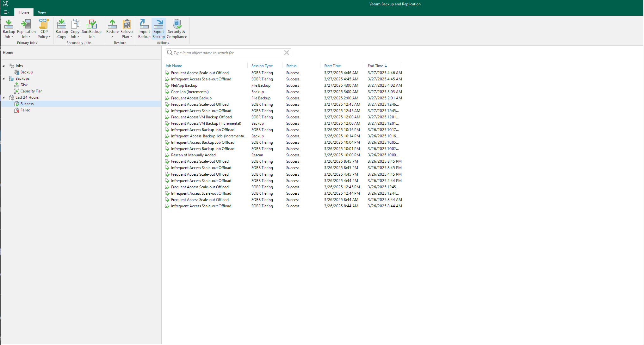Select Last 24 Hours node
644x345 pixels.
point(27,97)
